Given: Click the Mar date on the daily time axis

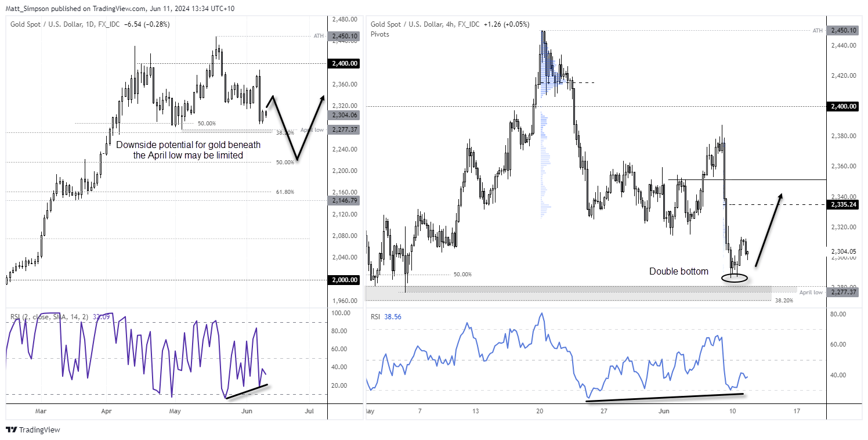Looking at the screenshot, I should [41, 411].
